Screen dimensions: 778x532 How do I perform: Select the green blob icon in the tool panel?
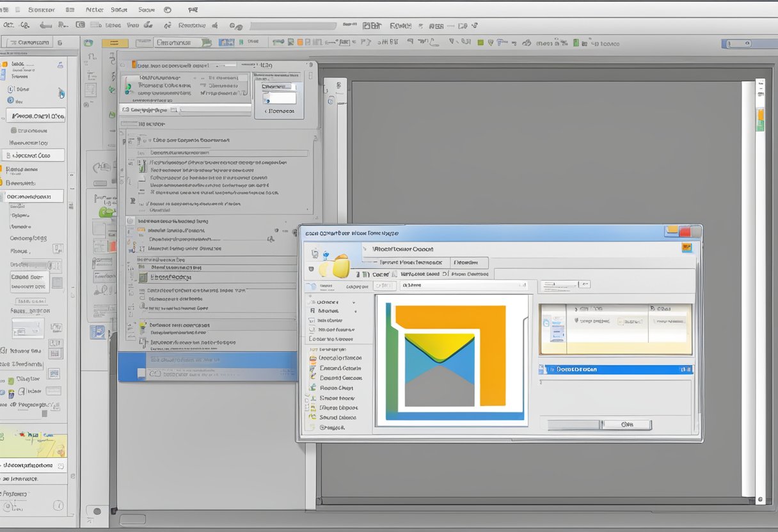(106, 212)
